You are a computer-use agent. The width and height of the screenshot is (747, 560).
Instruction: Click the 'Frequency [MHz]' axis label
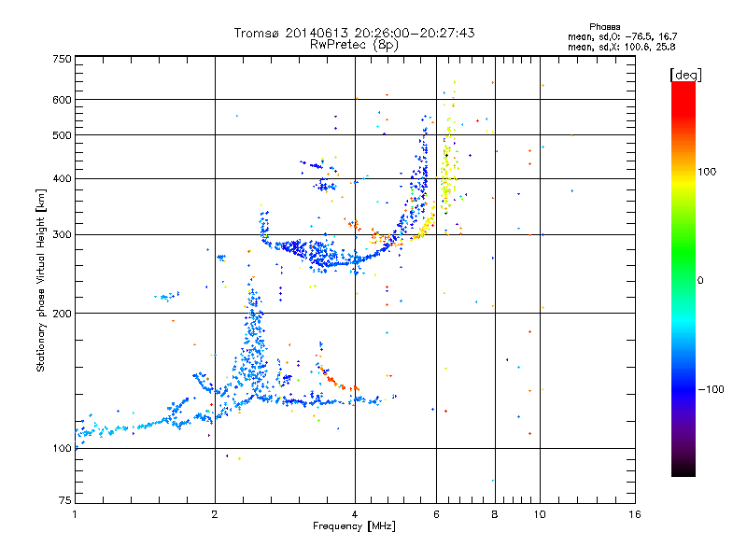(x=354, y=526)
